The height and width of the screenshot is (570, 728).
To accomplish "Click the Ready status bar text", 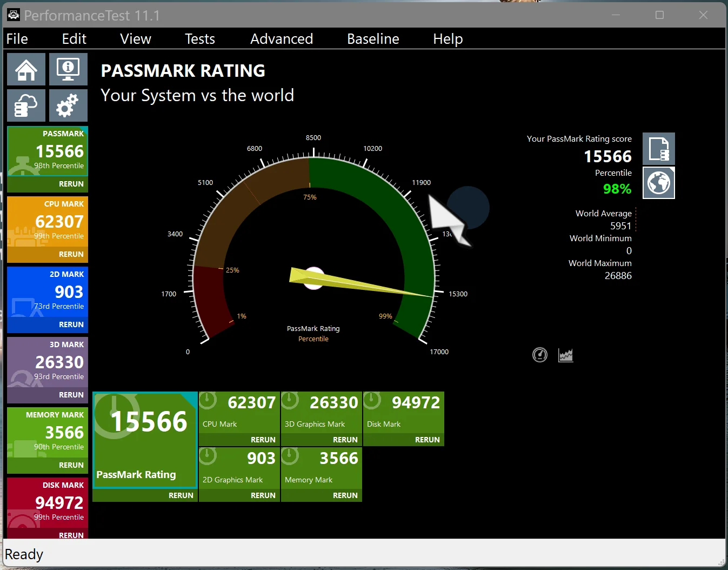I will point(24,554).
